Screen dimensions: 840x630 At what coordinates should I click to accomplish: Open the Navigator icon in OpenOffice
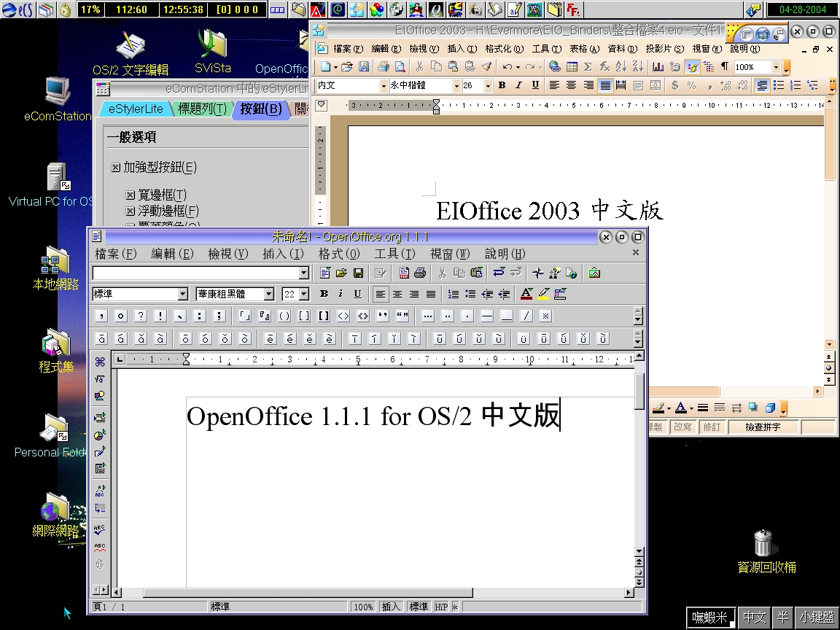click(x=538, y=273)
